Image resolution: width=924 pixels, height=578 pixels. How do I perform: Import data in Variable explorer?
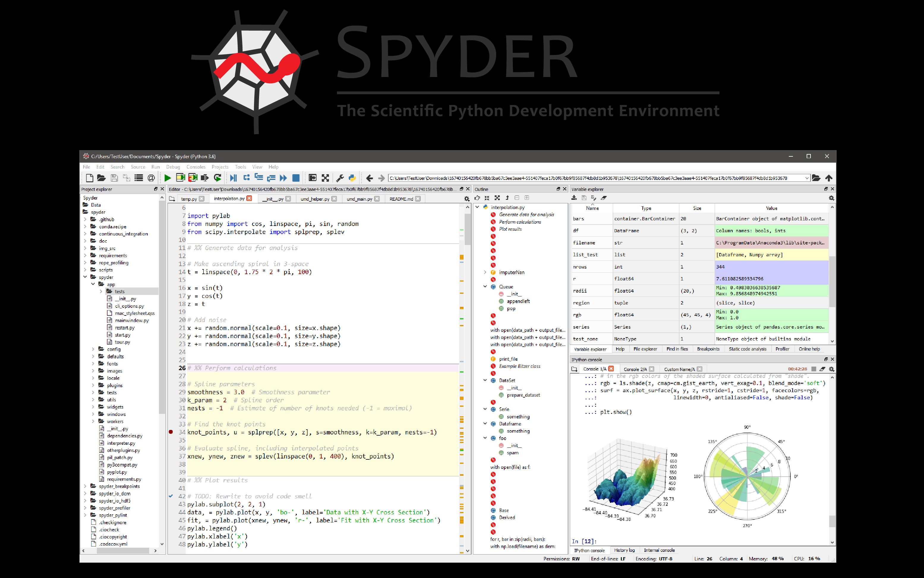(574, 198)
